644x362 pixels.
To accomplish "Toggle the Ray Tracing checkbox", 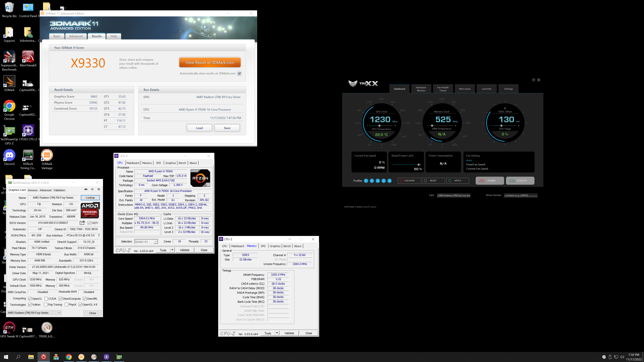I will click(45, 305).
